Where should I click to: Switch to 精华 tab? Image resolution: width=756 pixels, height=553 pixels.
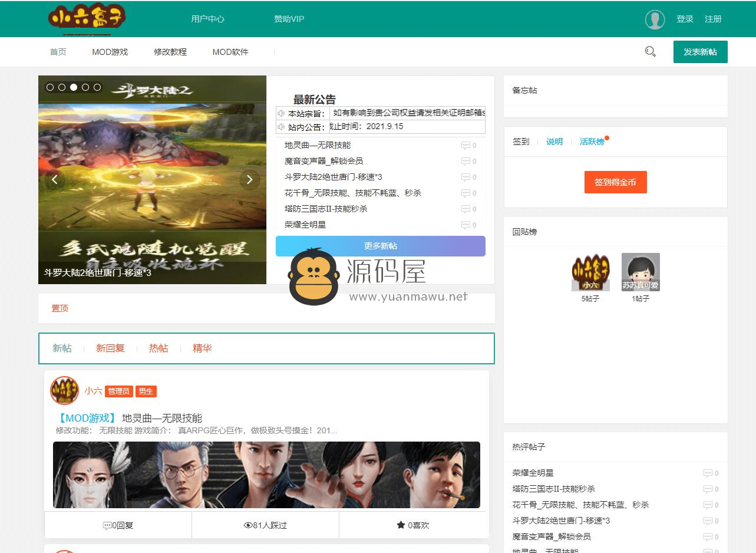pyautogui.click(x=202, y=348)
